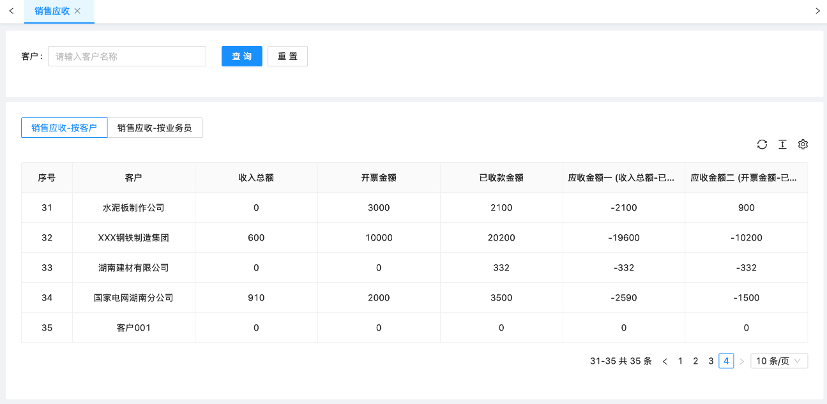
Task: Select current page 4
Action: (x=726, y=361)
